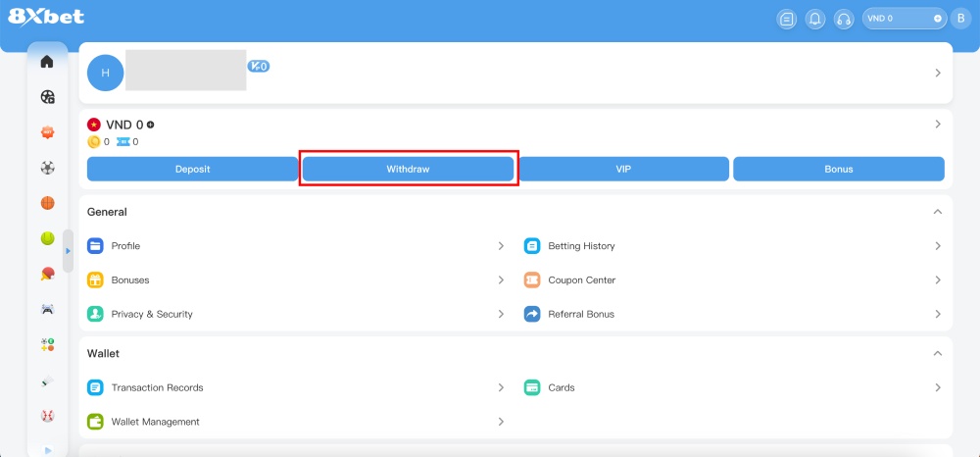The width and height of the screenshot is (980, 457).
Task: Click the "Transaction Records" label
Action: [158, 387]
